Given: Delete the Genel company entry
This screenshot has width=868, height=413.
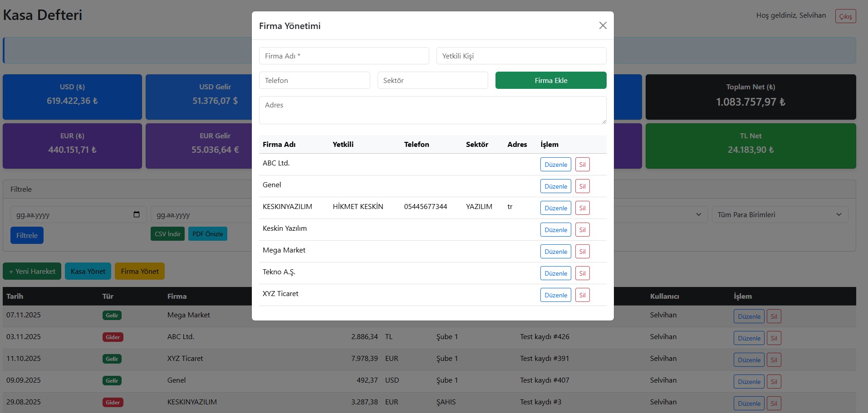Looking at the screenshot, I should [x=582, y=186].
